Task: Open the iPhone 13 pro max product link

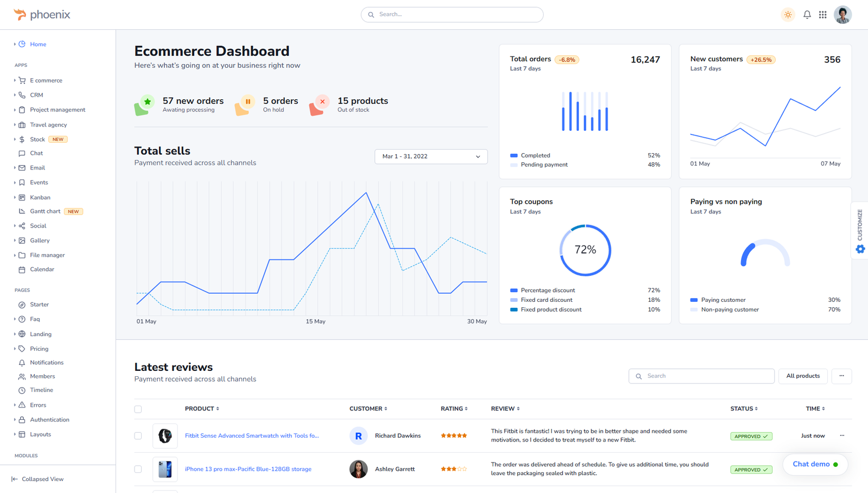Action: (x=248, y=469)
